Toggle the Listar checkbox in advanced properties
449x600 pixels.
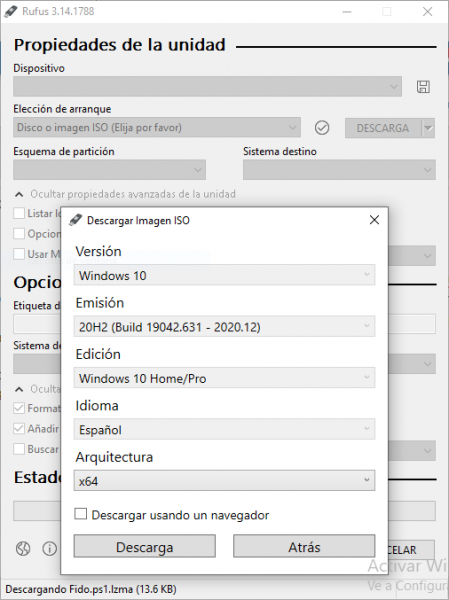[19, 213]
